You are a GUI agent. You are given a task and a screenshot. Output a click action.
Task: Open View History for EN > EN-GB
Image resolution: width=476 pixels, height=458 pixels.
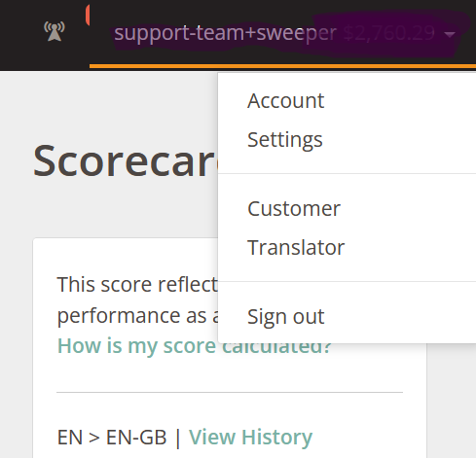pyautogui.click(x=250, y=437)
